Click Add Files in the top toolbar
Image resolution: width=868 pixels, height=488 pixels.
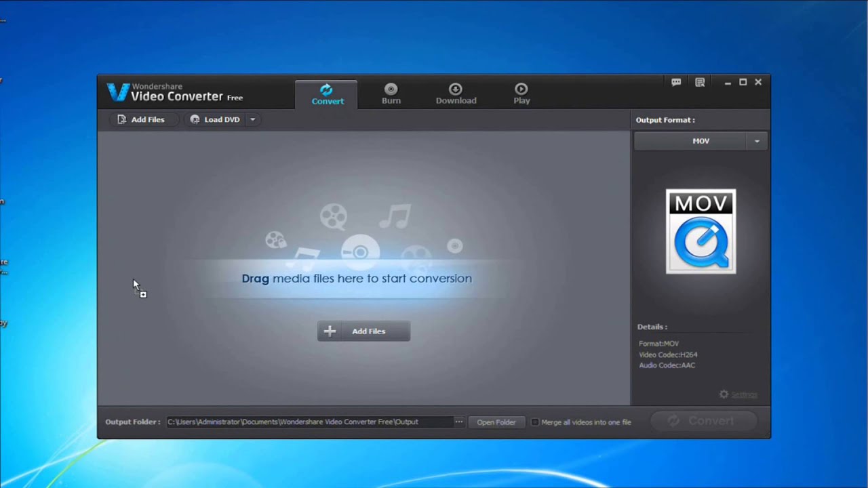coord(141,119)
